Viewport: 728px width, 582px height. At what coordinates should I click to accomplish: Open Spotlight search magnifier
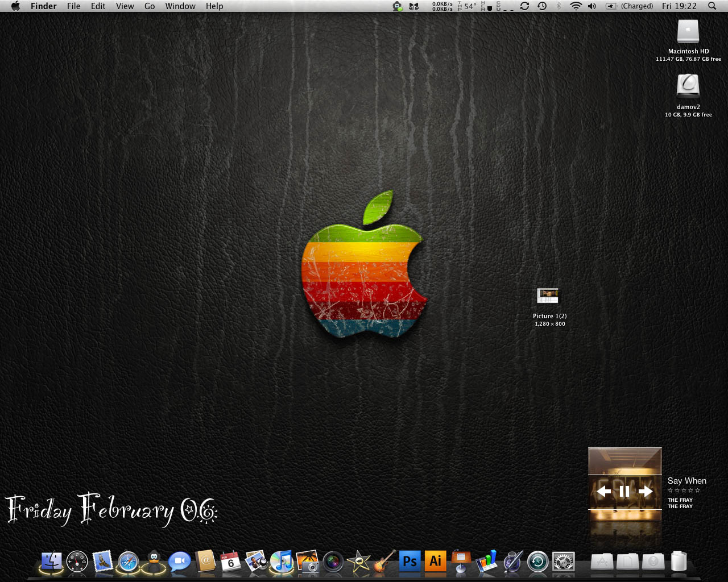pos(712,6)
